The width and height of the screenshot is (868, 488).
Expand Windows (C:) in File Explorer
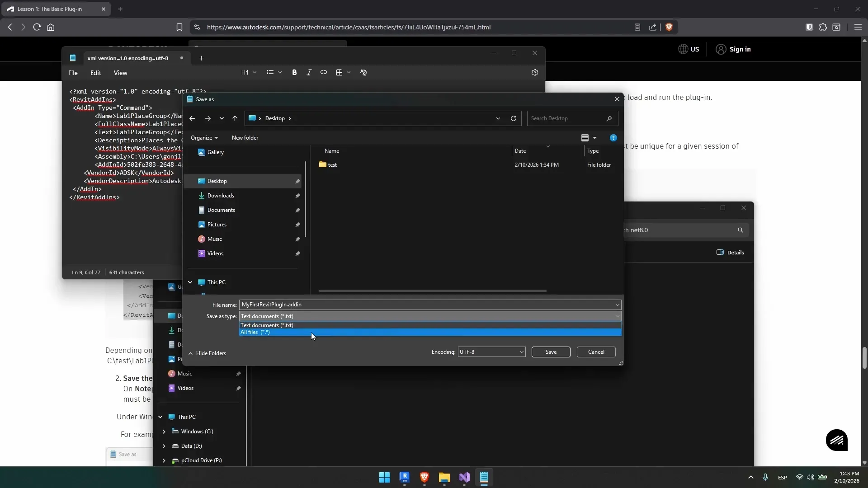[164, 432]
